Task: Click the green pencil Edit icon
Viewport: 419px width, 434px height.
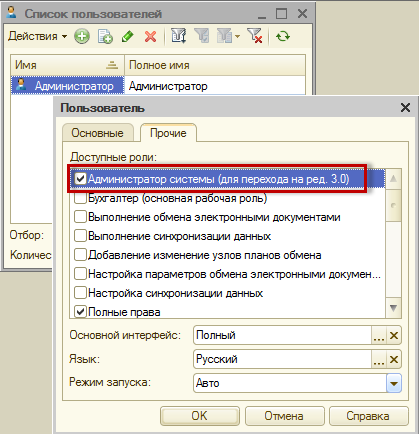Action: [128, 36]
